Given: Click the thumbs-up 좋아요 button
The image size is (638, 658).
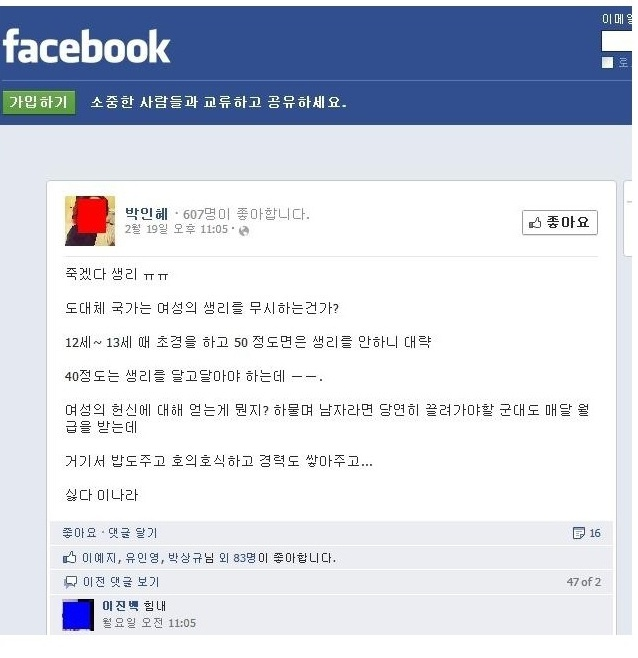Looking at the screenshot, I should [x=560, y=222].
